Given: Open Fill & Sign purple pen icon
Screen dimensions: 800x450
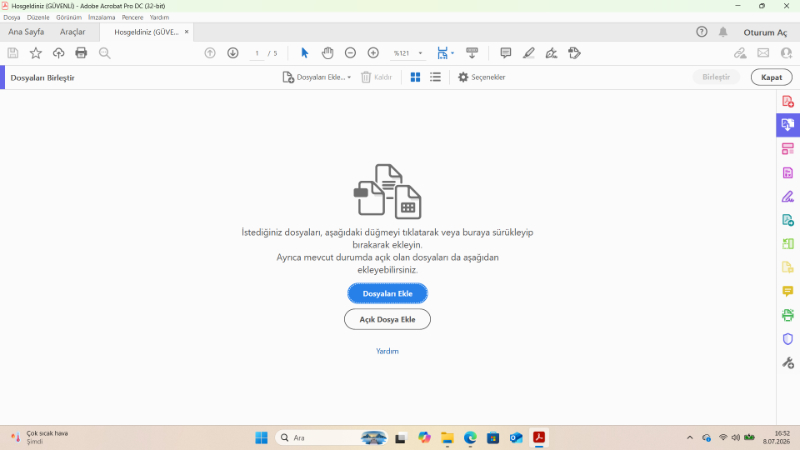Looking at the screenshot, I should tap(788, 196).
